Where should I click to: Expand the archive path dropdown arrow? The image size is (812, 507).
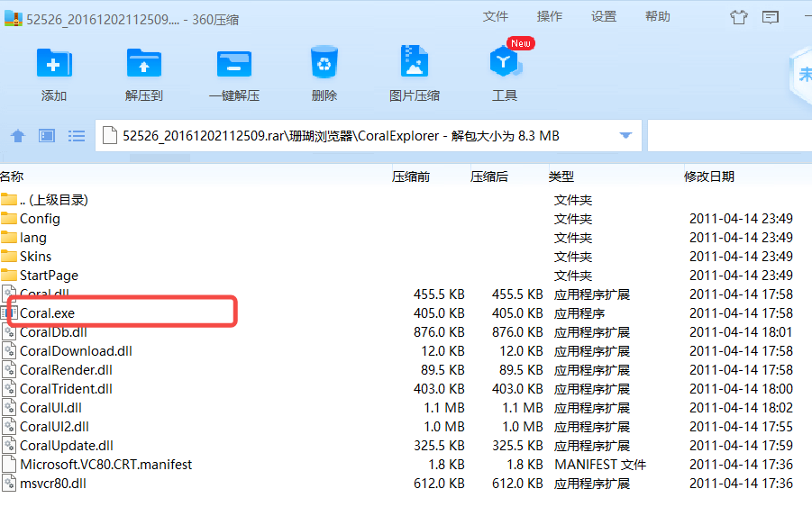[625, 136]
